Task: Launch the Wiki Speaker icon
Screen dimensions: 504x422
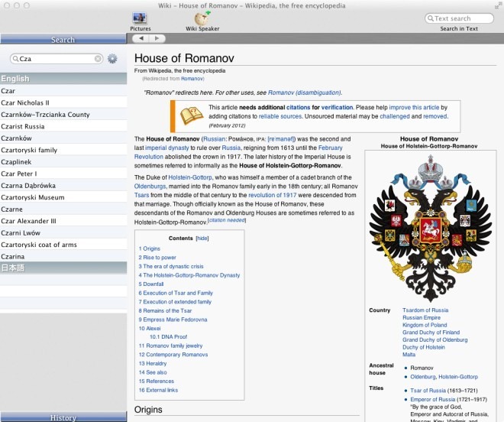Action: coord(202,18)
